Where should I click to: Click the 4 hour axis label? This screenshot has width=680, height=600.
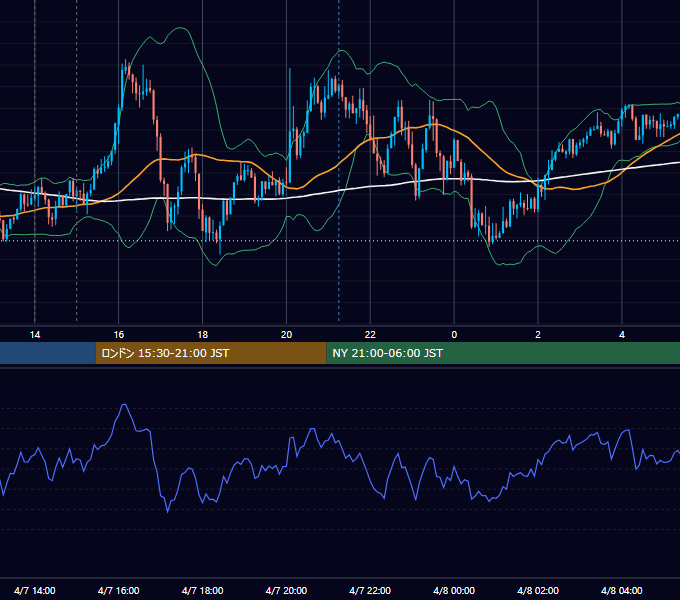[x=622, y=335]
